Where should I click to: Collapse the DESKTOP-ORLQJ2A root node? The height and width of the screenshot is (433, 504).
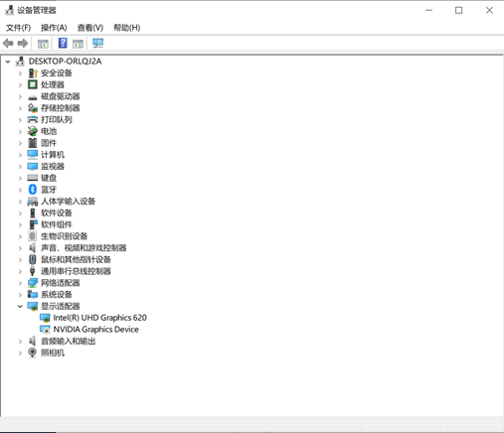point(8,62)
